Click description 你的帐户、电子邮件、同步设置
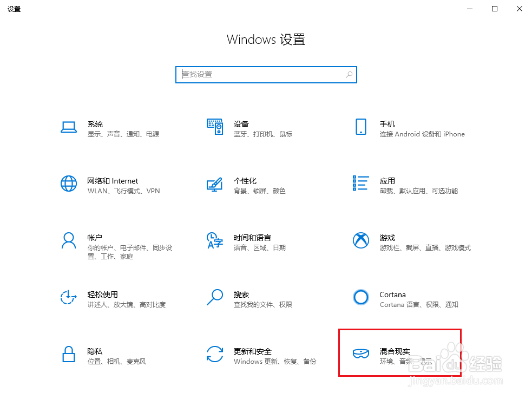This screenshot has width=532, height=399. tap(129, 252)
